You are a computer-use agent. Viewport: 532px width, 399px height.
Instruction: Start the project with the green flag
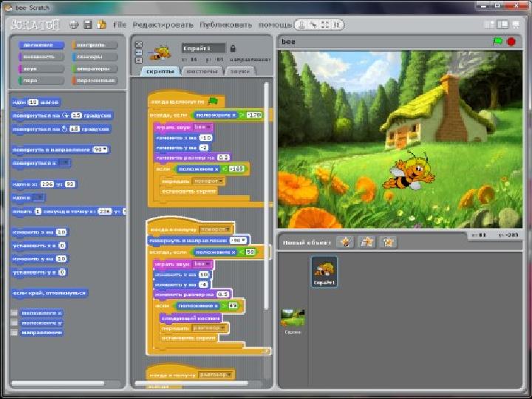click(x=498, y=41)
